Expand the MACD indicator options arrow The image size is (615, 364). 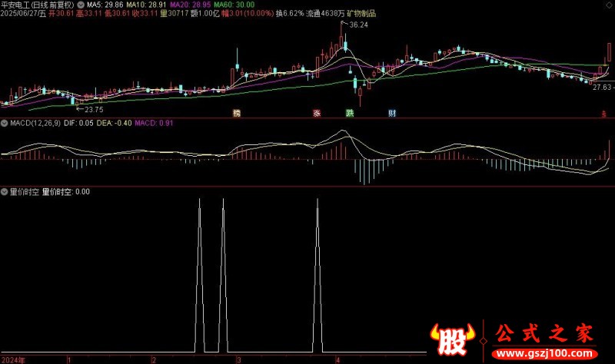point(5,123)
